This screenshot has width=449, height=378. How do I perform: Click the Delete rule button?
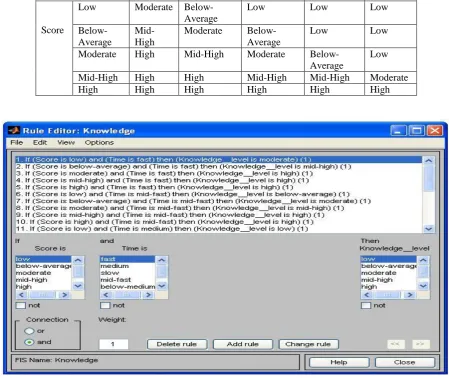(177, 344)
